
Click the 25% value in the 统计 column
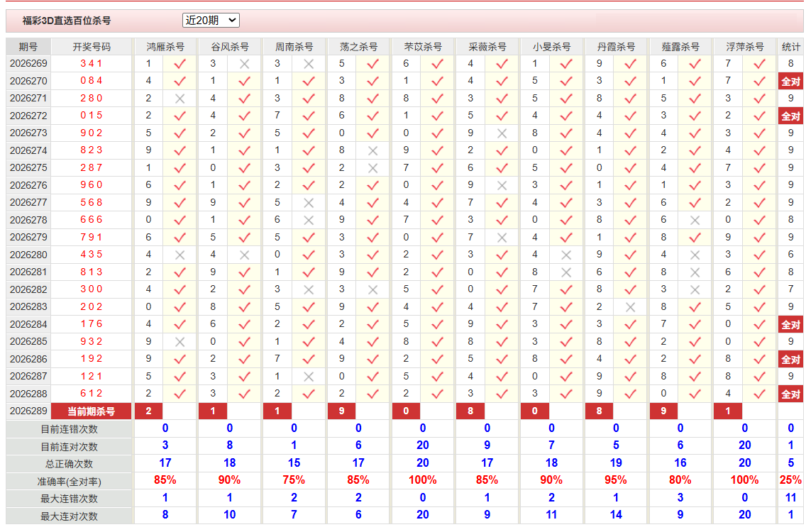pos(790,480)
